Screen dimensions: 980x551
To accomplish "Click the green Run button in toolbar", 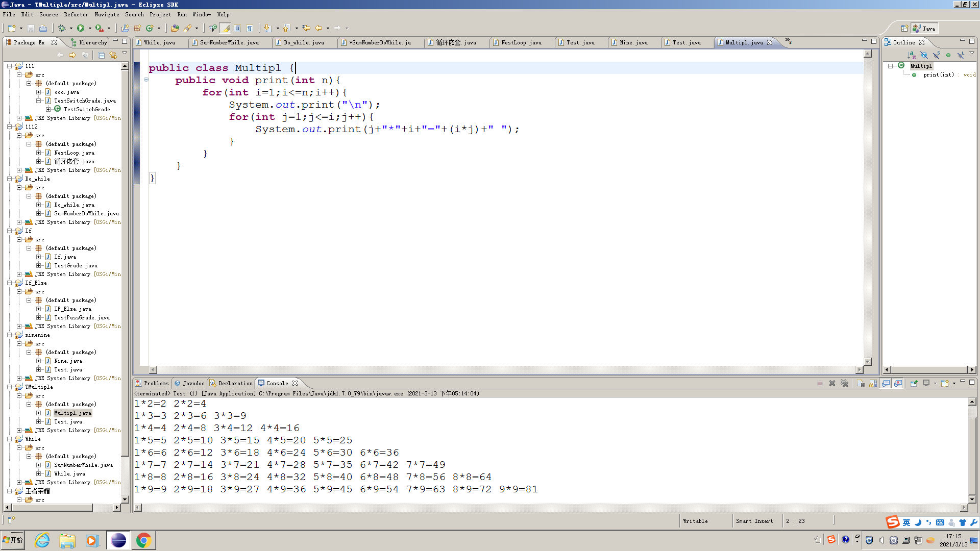I will coord(81,28).
